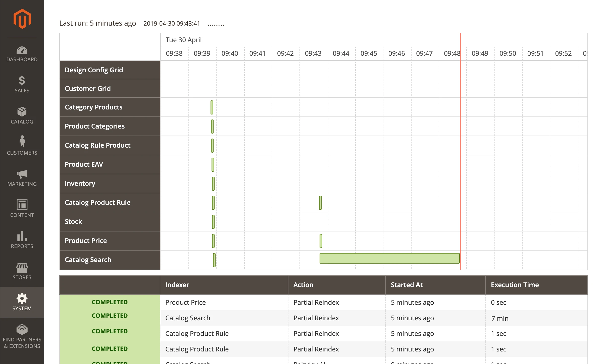
Task: Open the Sales dollar icon
Action: (x=22, y=81)
